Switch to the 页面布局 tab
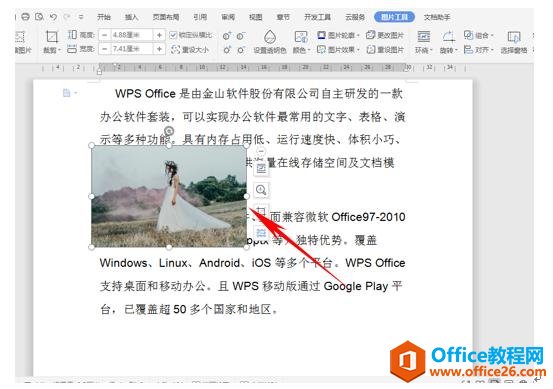 pyautogui.click(x=166, y=17)
